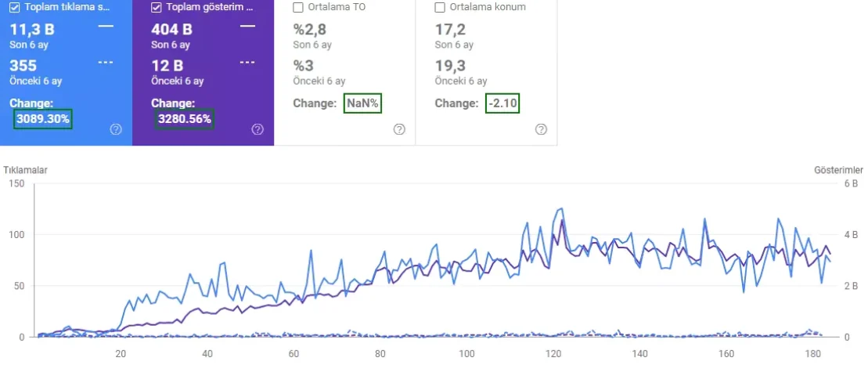Screen dimensions: 868x365
Task: Click the NaN% change value
Action: click(362, 103)
